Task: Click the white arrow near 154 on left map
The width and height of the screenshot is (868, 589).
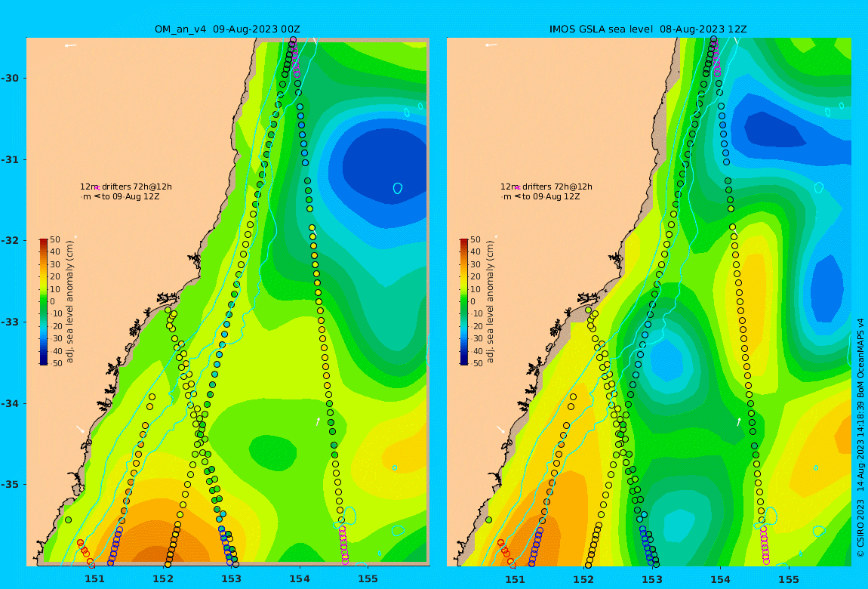Action: tap(319, 421)
